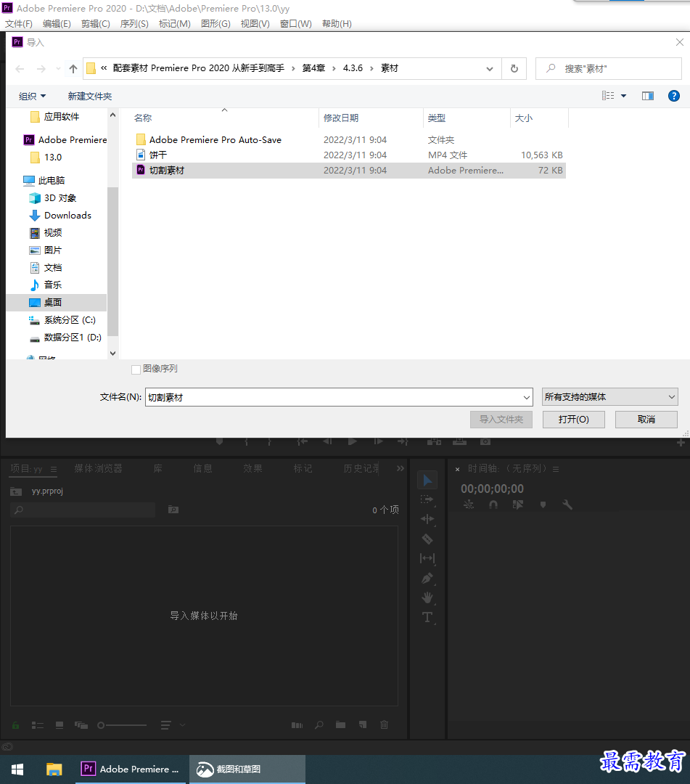Adjust the project panel thumbnail zoom slider
The width and height of the screenshot is (690, 784).
pyautogui.click(x=123, y=725)
